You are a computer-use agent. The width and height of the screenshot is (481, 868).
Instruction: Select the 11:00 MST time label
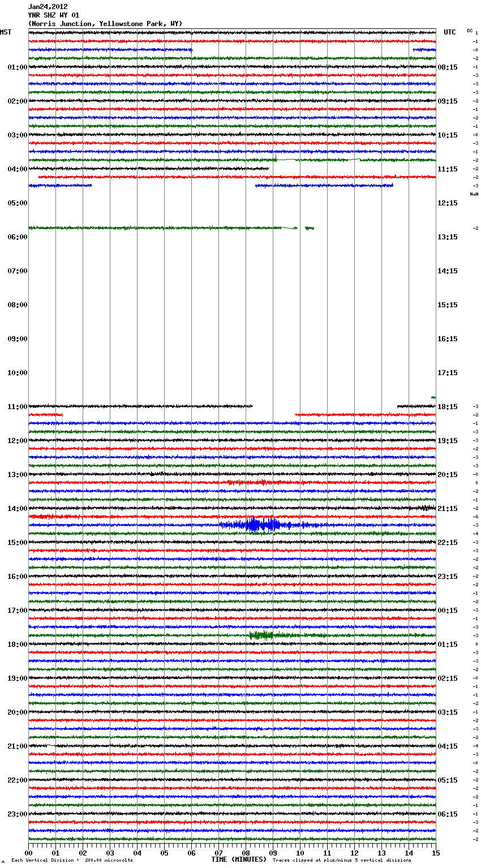pyautogui.click(x=18, y=407)
